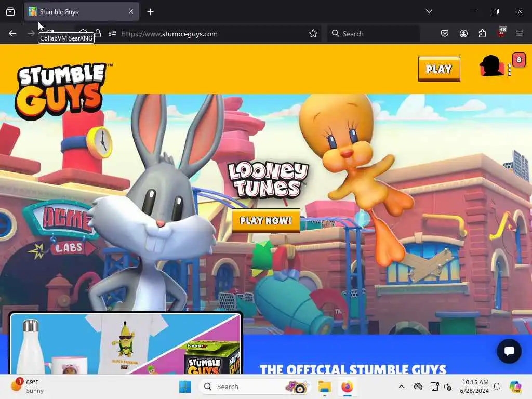
Task: View site security lock info
Action: pyautogui.click(x=98, y=34)
